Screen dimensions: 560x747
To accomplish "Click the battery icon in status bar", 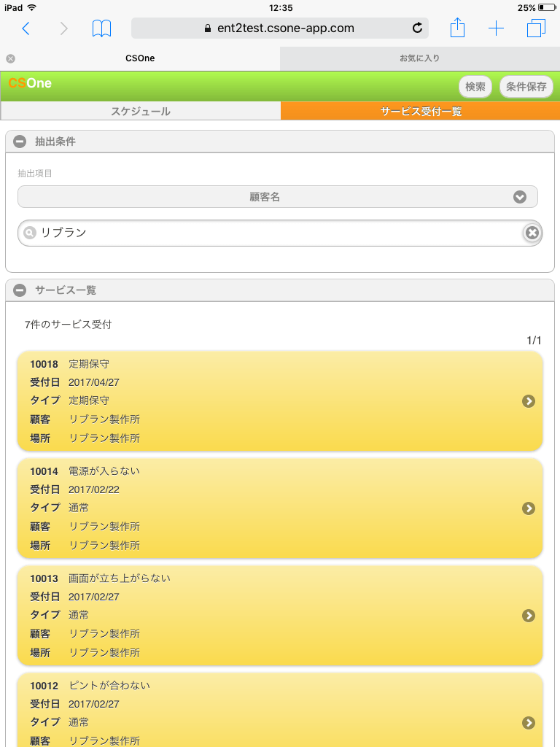I will [x=547, y=7].
